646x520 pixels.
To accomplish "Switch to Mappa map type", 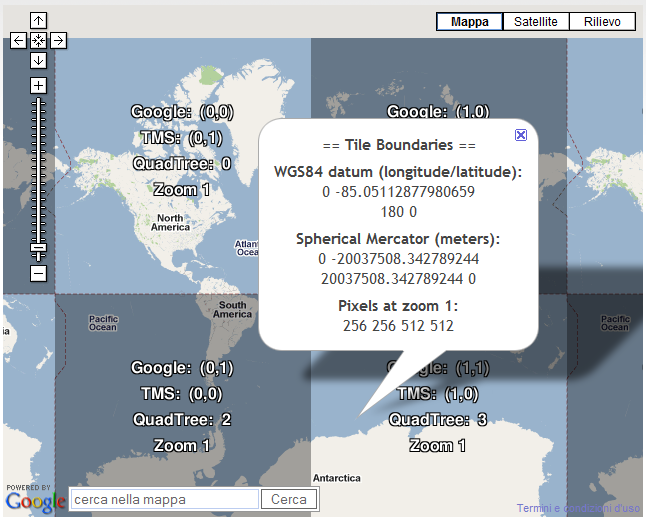I will [x=470, y=21].
